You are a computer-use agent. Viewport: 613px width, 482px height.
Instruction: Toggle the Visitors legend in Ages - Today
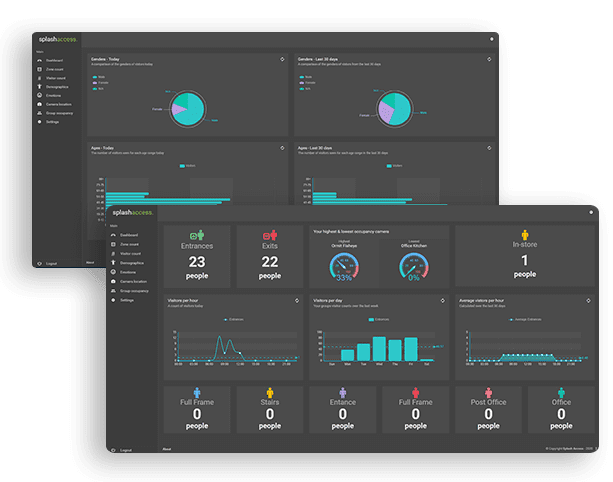tap(188, 166)
